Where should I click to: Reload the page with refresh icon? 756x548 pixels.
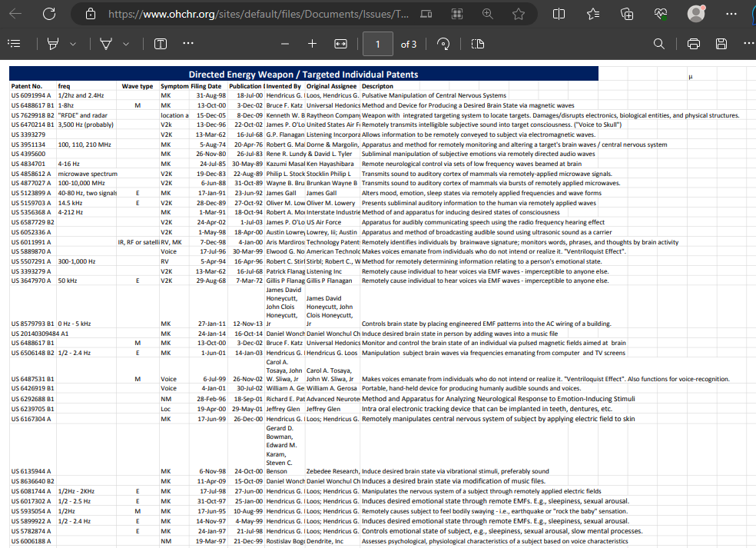coord(49,14)
